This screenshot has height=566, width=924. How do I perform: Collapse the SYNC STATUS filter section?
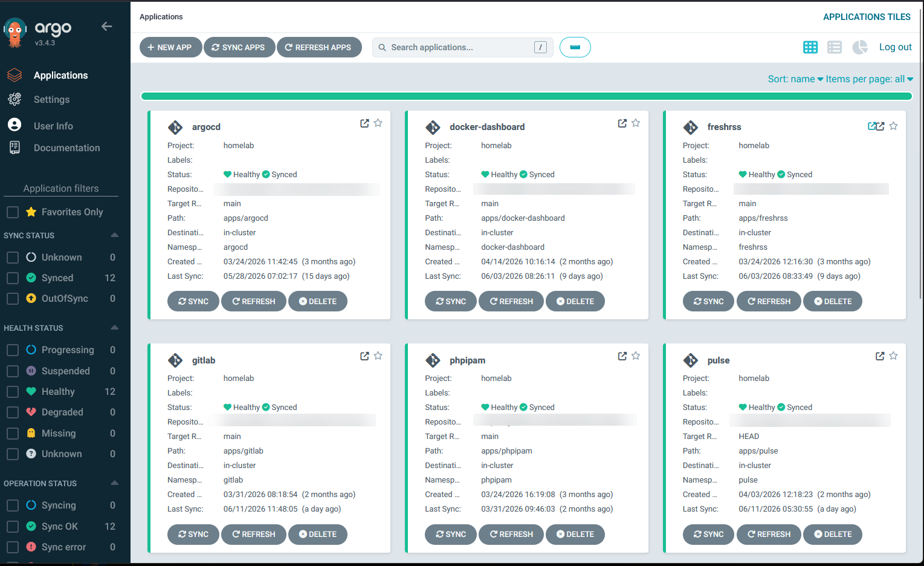point(115,235)
